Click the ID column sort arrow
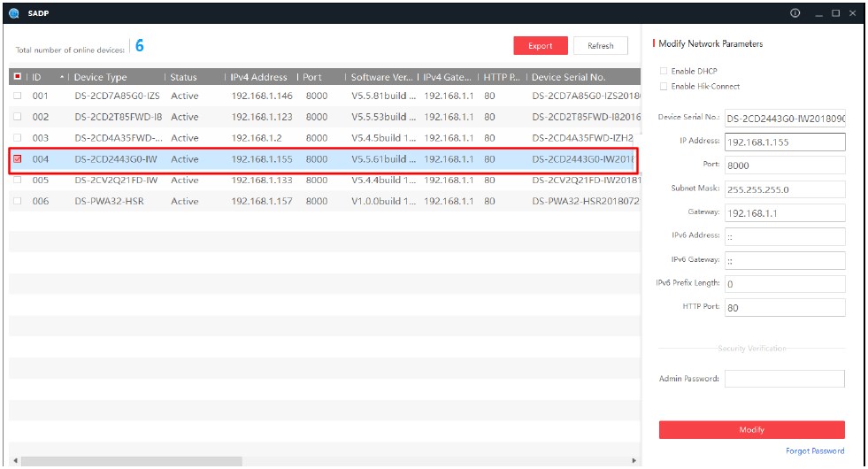The height and width of the screenshot is (469, 868). 62,77
